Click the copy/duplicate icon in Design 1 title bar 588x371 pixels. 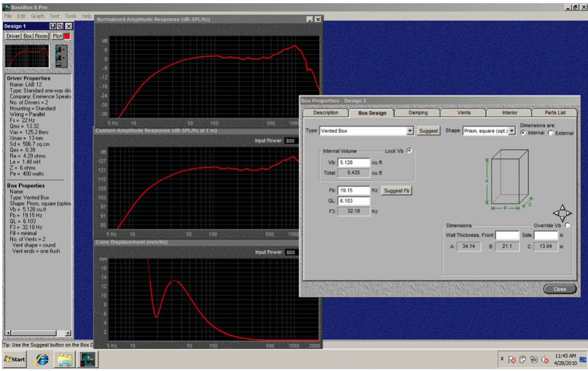click(x=60, y=26)
